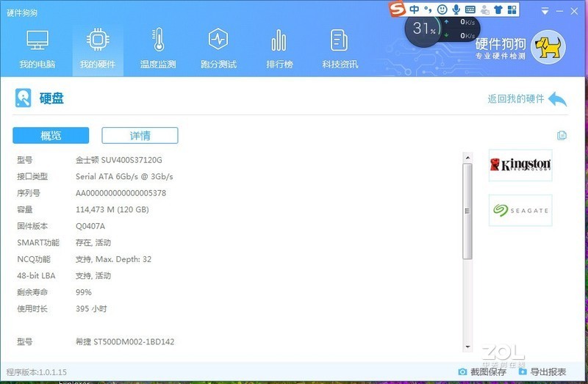Launch 跑分测试 benchmark section
The width and height of the screenshot is (588, 384).
(x=218, y=48)
